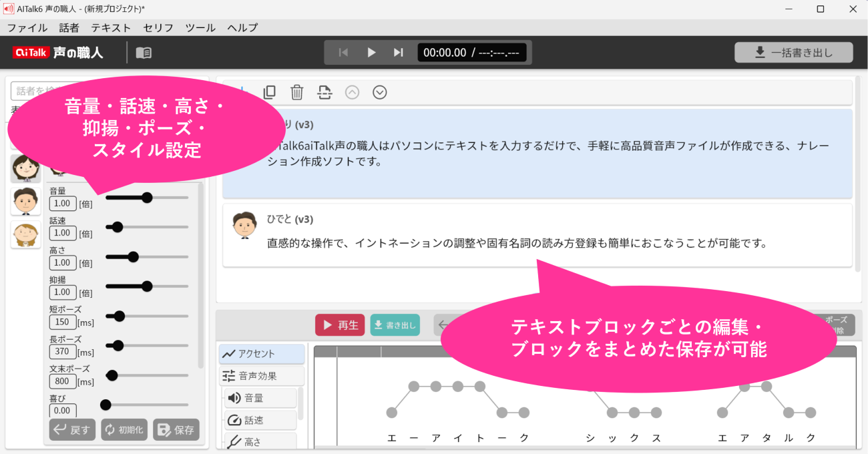Focus the 音量 value field
This screenshot has height=454, width=868.
coord(63,204)
